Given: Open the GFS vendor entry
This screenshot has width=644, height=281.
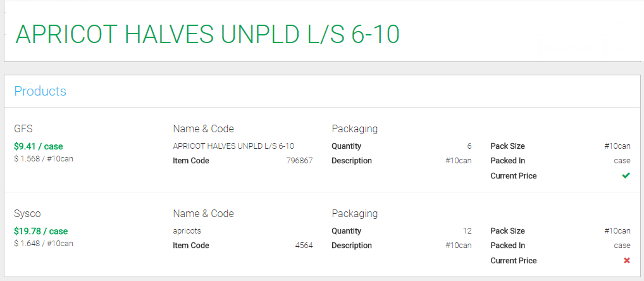Looking at the screenshot, I should click(23, 129).
